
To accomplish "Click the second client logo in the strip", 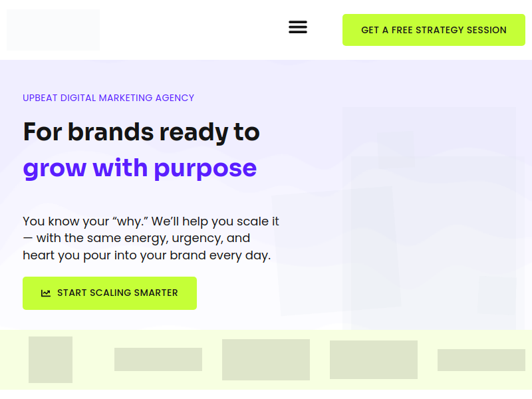I will (x=158, y=360).
